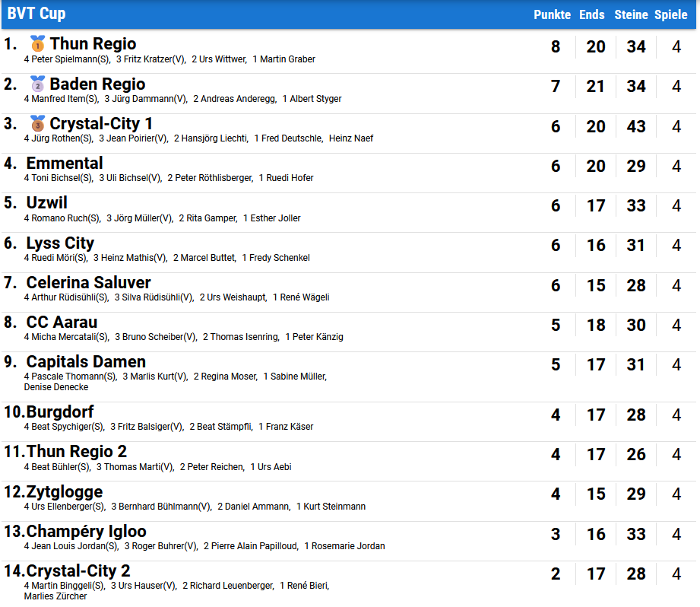
Task: Select the Ends column header
Action: coord(592,14)
